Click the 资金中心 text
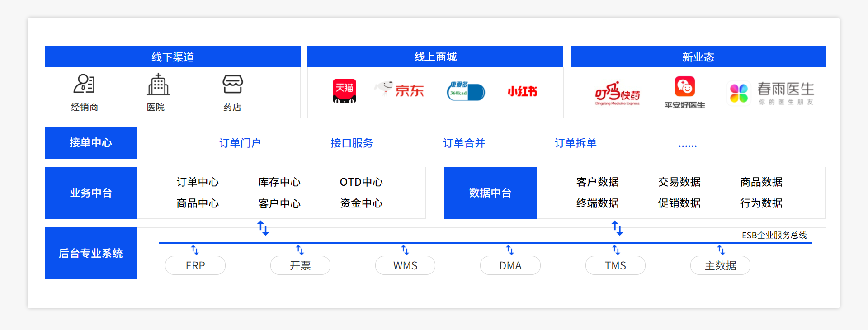Screen dimensions: 868x330 (x=361, y=203)
